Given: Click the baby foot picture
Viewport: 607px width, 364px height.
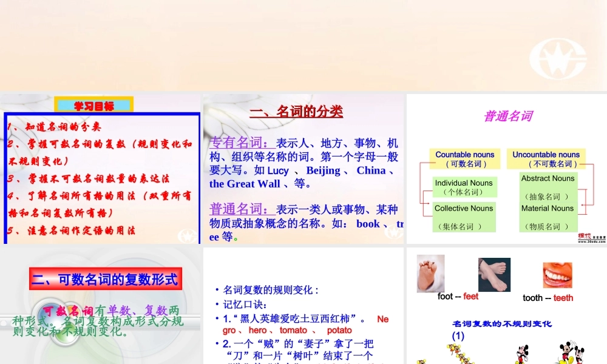Looking at the screenshot, I should (x=430, y=274).
